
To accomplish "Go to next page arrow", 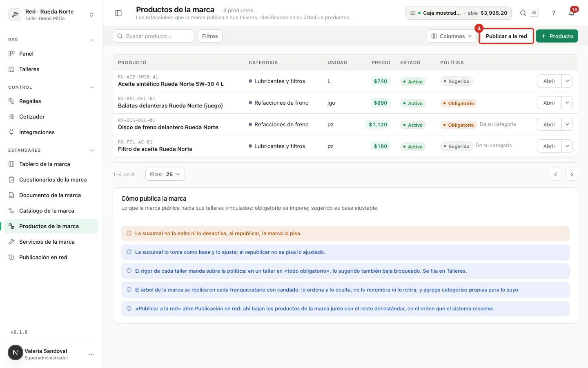I will [x=572, y=174].
